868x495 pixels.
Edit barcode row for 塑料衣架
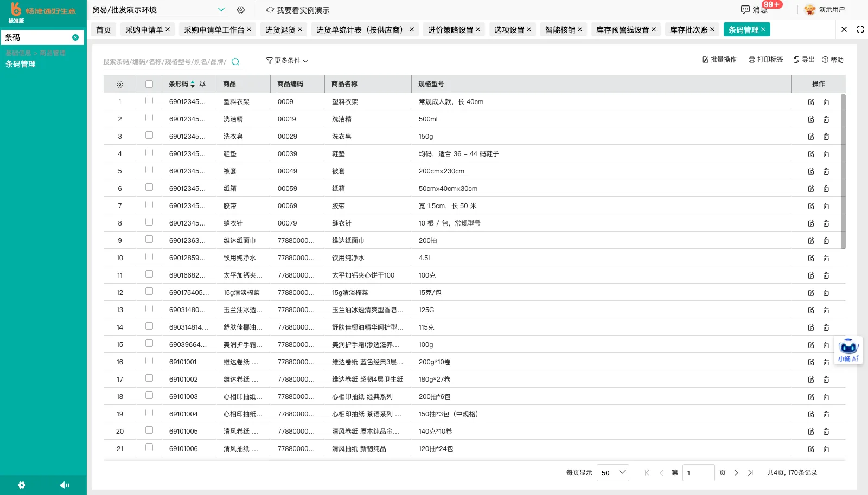point(811,102)
